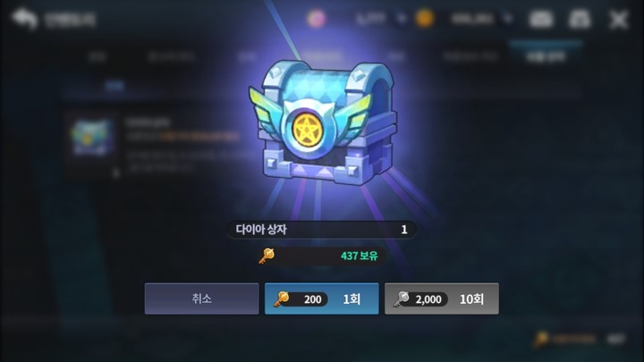Tap gold key icon beside 437 보유

point(267,256)
